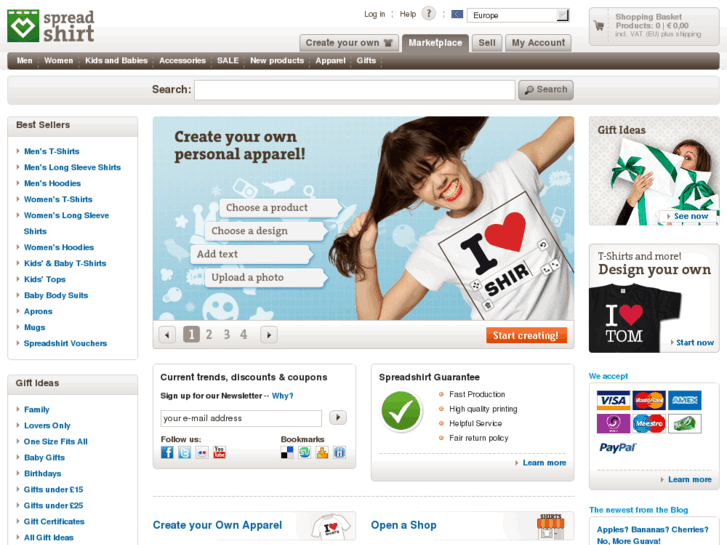Click the I love TOM shirt image
The image size is (727, 545).
click(634, 318)
